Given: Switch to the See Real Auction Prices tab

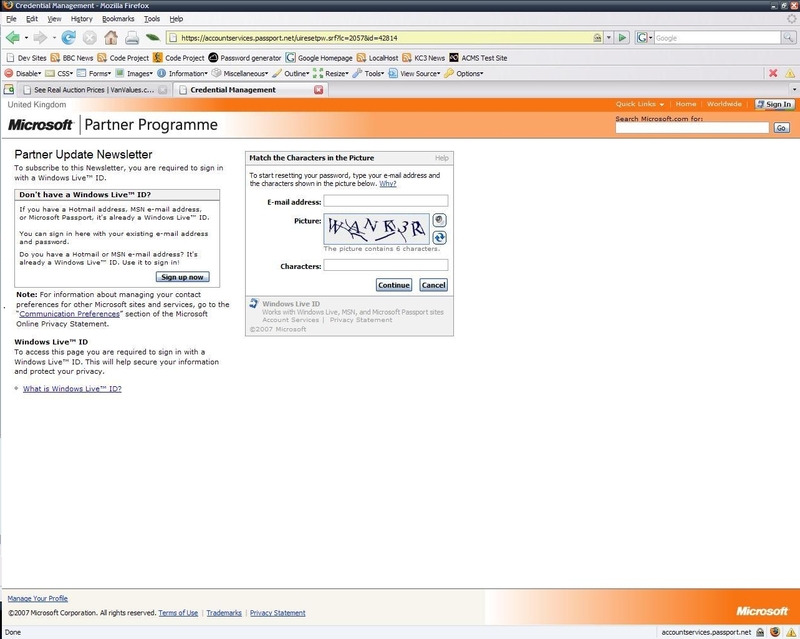Looking at the screenshot, I should 90,89.
